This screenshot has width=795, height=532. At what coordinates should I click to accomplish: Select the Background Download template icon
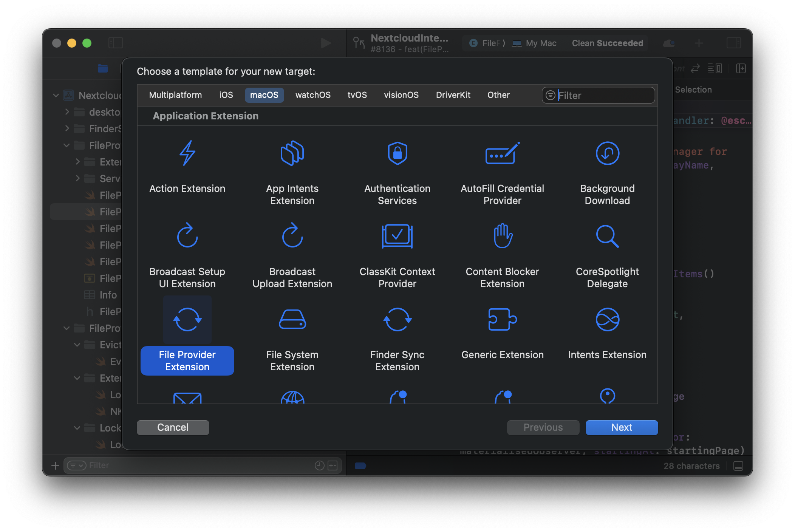pos(607,170)
